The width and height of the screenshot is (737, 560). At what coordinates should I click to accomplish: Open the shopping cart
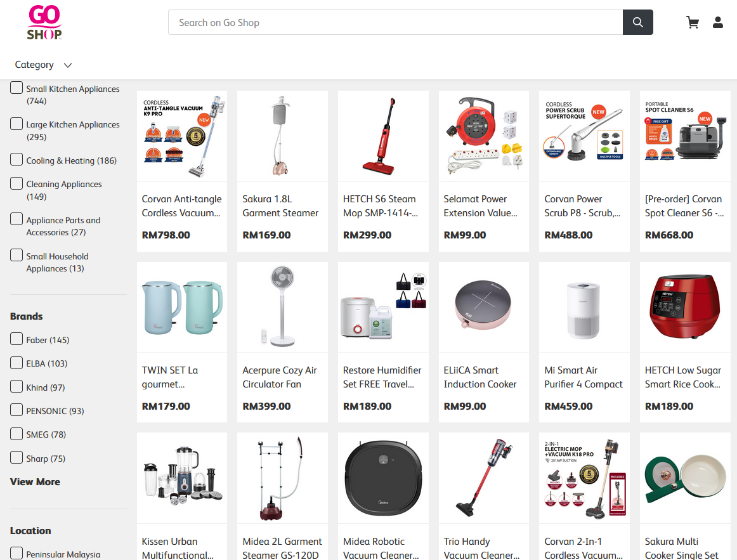[693, 23]
